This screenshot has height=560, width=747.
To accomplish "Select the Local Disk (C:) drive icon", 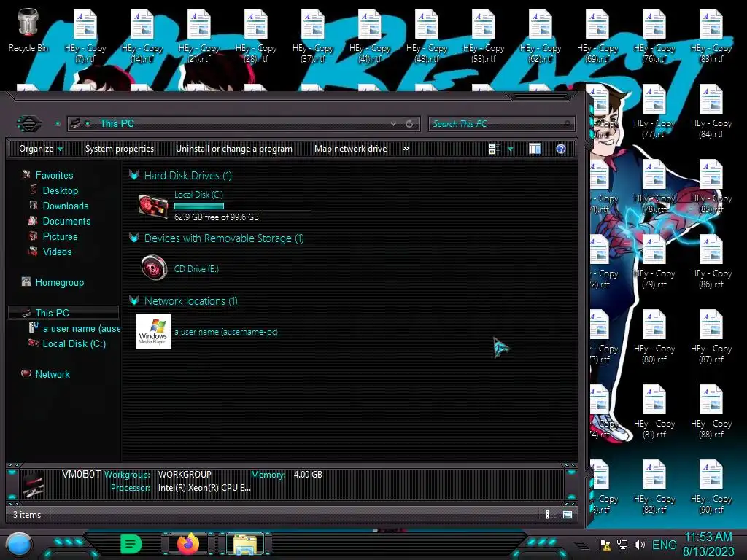I will coord(153,206).
